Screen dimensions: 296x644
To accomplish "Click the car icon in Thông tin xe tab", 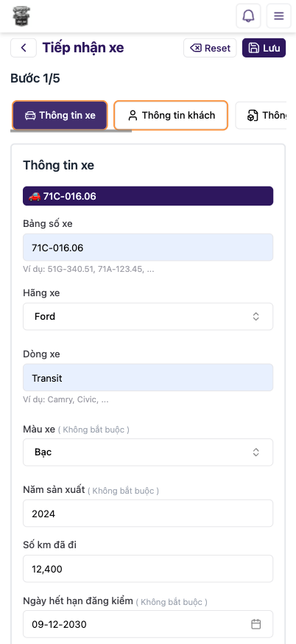I will pyautogui.click(x=30, y=116).
